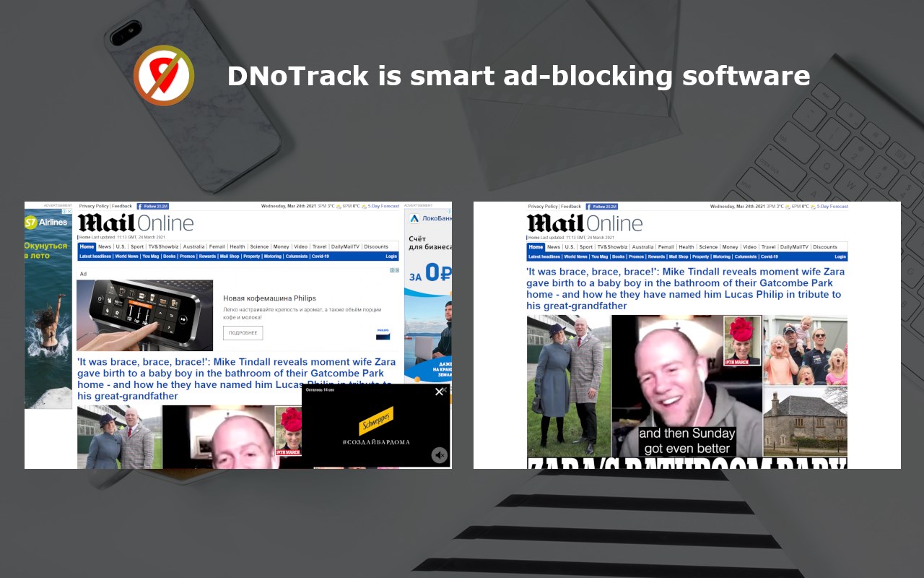924x578 pixels.
Task: Close the Schweppes video ad with the X
Action: pos(439,392)
